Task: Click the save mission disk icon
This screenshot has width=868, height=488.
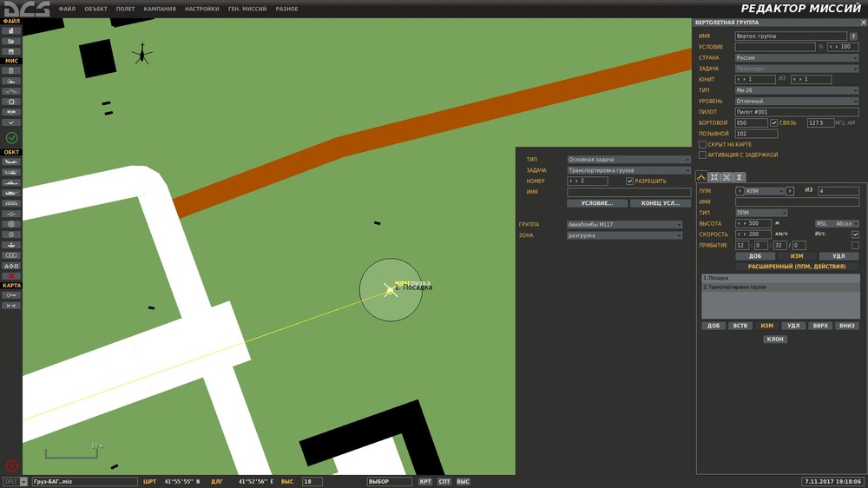Action: pyautogui.click(x=11, y=51)
